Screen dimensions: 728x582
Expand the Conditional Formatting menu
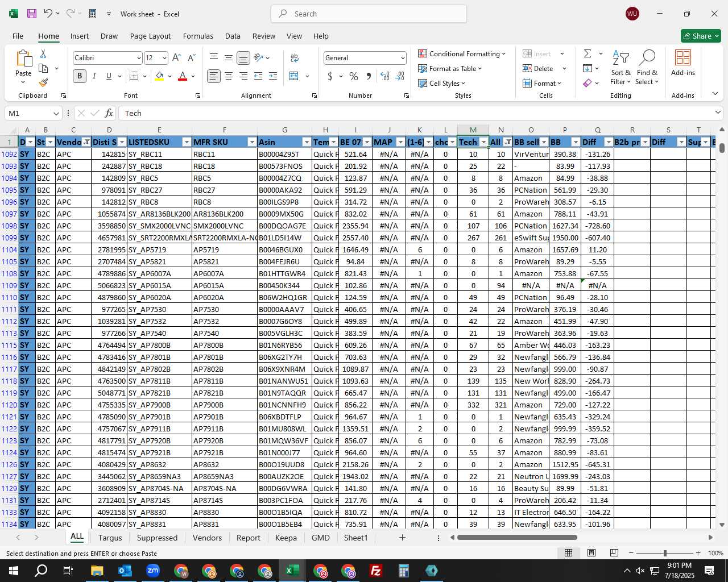click(x=462, y=53)
